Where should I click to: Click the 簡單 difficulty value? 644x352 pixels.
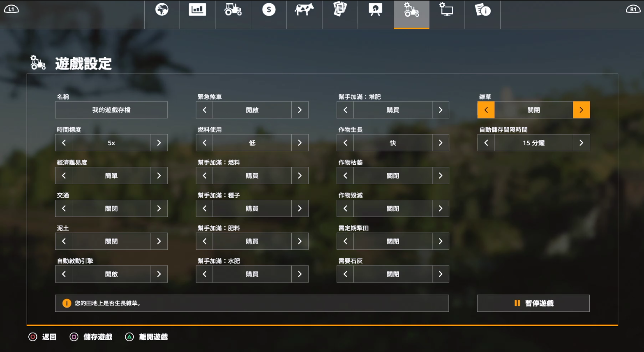111,176
